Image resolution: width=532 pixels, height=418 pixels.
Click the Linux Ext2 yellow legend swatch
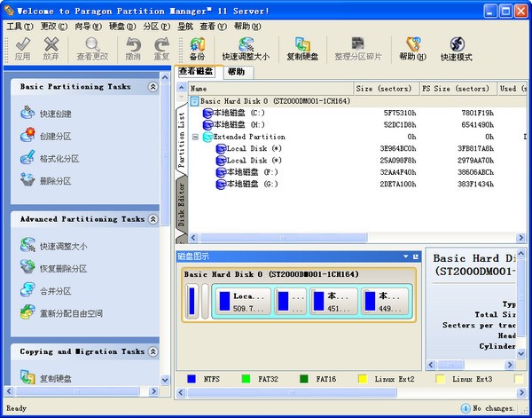coord(363,379)
